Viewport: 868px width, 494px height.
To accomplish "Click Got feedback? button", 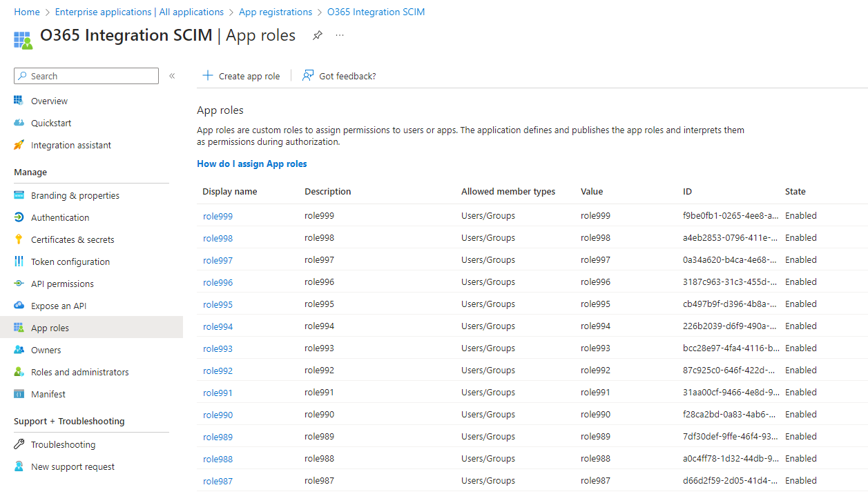I will tap(339, 76).
